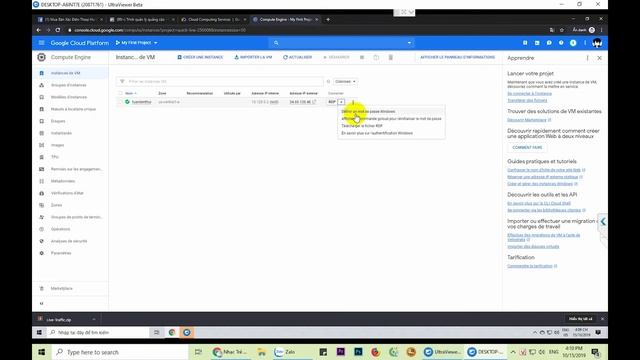
Task: Expand Live-Traffic.zip download options
Action: (x=94, y=320)
